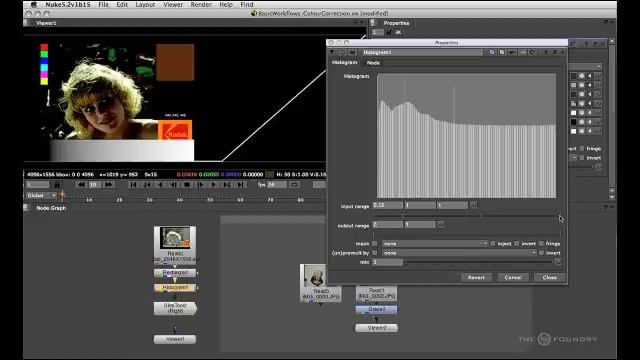Enable the (un)premult by checkbox
Screen dimensions: 640x360
point(375,253)
